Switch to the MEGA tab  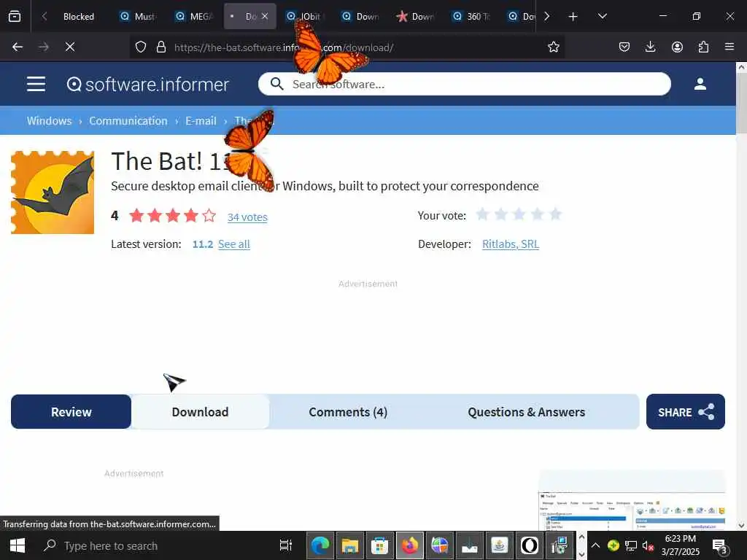pyautogui.click(x=194, y=17)
